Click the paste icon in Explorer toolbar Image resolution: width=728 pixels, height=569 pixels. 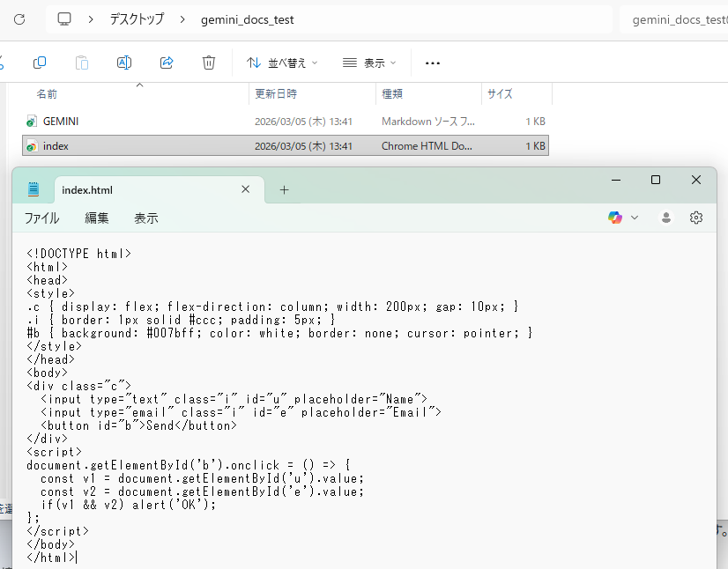coord(82,63)
